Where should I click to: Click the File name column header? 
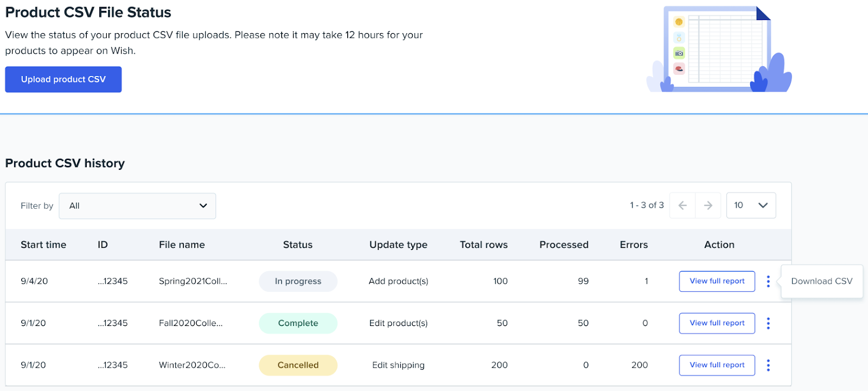(x=182, y=245)
